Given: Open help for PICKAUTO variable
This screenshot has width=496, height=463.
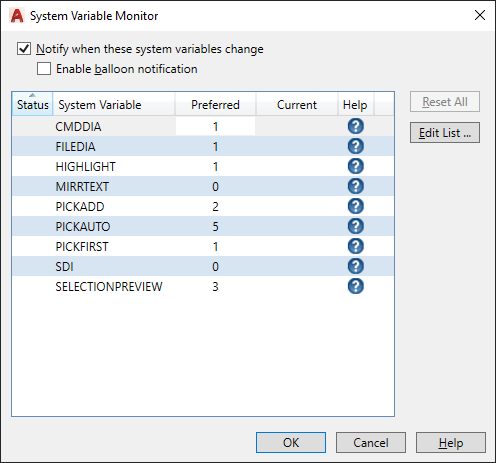Looking at the screenshot, I should click(x=356, y=226).
